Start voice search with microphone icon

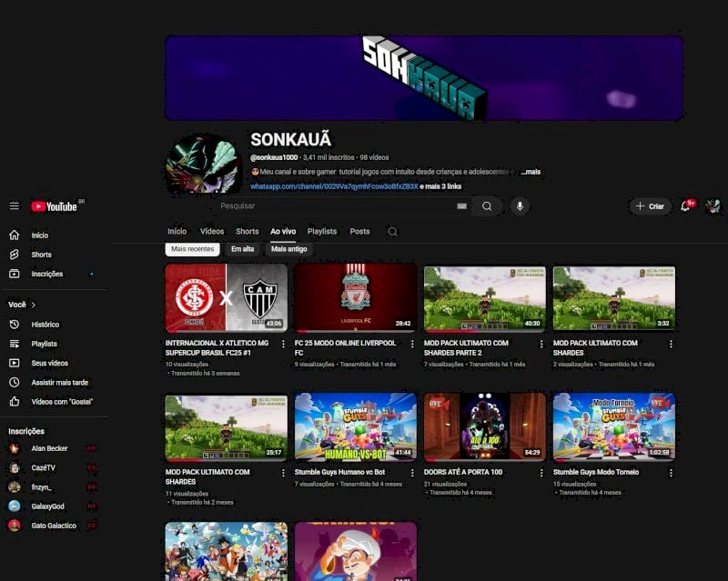[520, 206]
